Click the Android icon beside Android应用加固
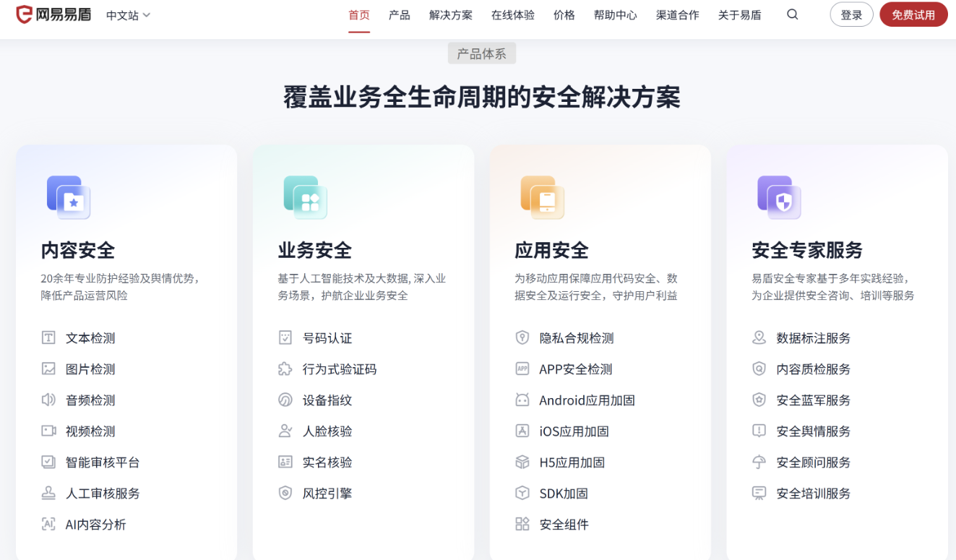The height and width of the screenshot is (560, 956). [x=522, y=400]
